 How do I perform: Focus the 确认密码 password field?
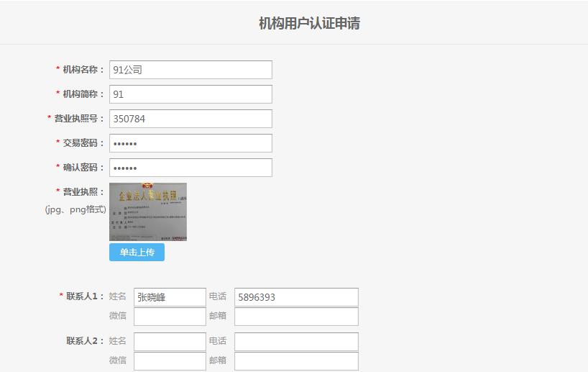(190, 168)
